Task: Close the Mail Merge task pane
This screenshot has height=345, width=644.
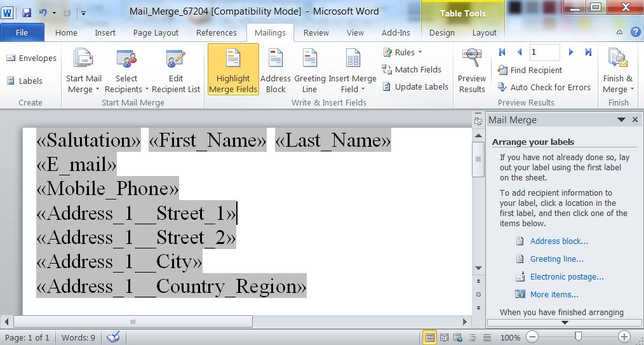Action: (x=635, y=120)
